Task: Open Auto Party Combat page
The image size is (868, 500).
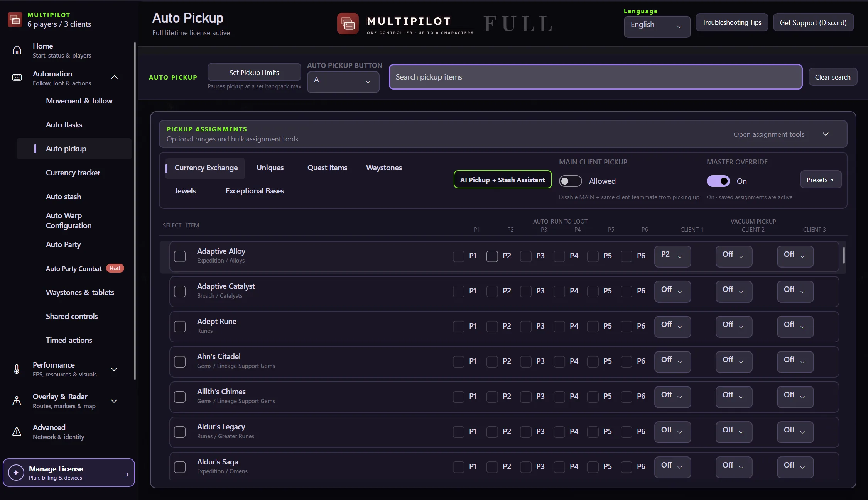Action: [x=74, y=269]
